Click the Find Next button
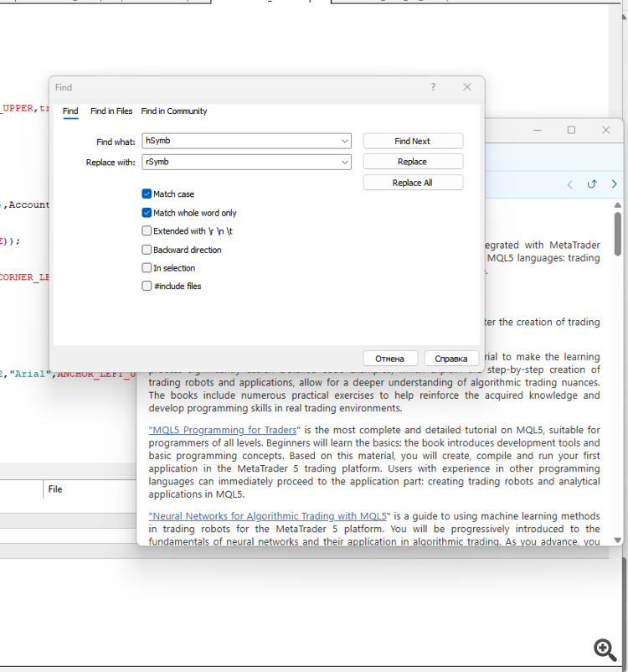Viewport: 628px width, 672px height. click(x=413, y=141)
